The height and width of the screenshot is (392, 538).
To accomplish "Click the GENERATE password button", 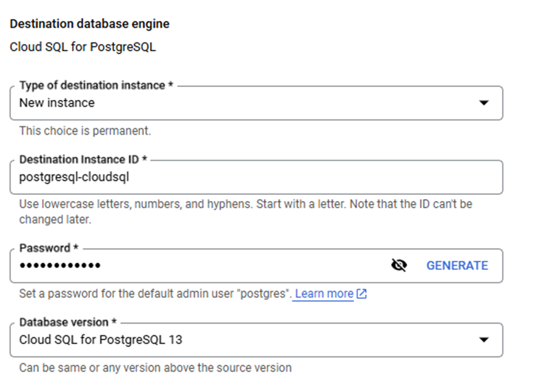I will coord(457,266).
